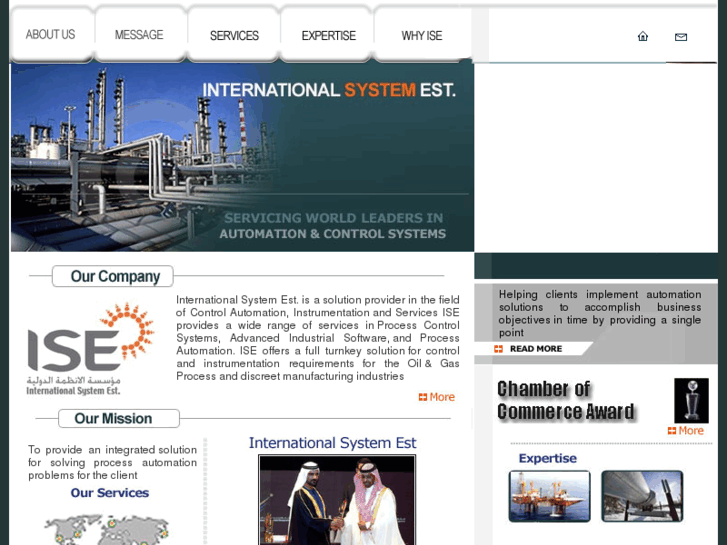Click the Our Services heading

pos(110,493)
